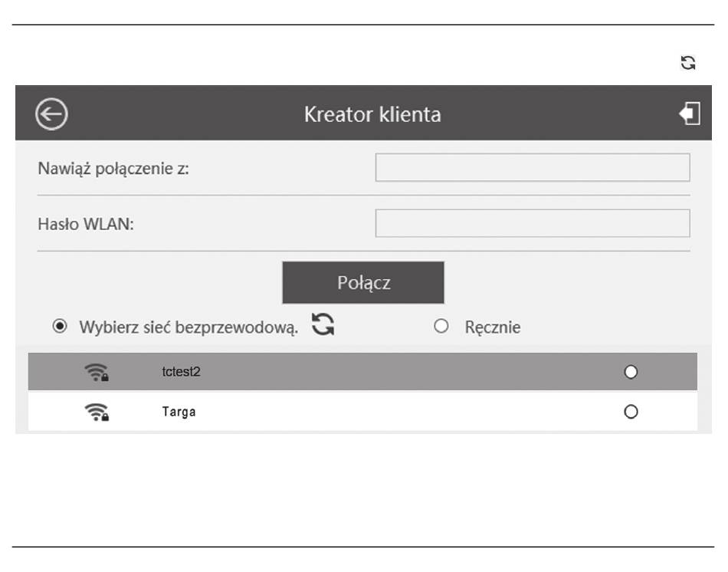Focus the Nawiąż połączenie z input field
Screen dimensions: 728x572
point(533,167)
